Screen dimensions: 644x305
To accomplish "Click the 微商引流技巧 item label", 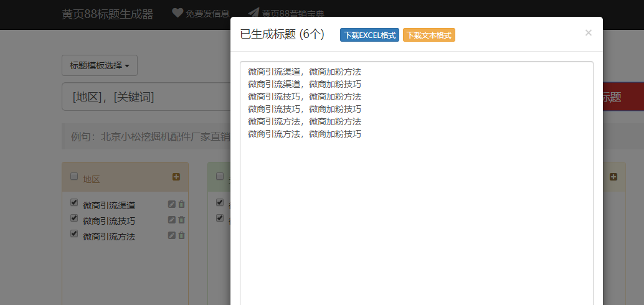I will [109, 221].
